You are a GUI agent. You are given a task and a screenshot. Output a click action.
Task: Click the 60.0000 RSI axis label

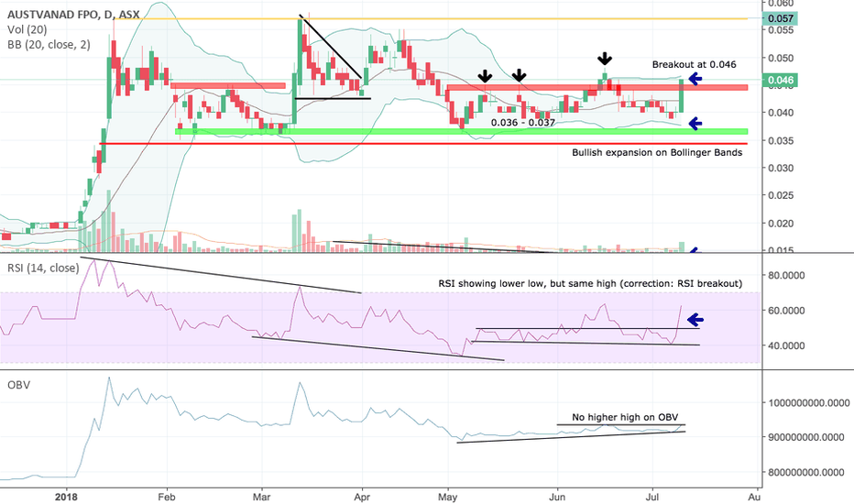(x=786, y=310)
